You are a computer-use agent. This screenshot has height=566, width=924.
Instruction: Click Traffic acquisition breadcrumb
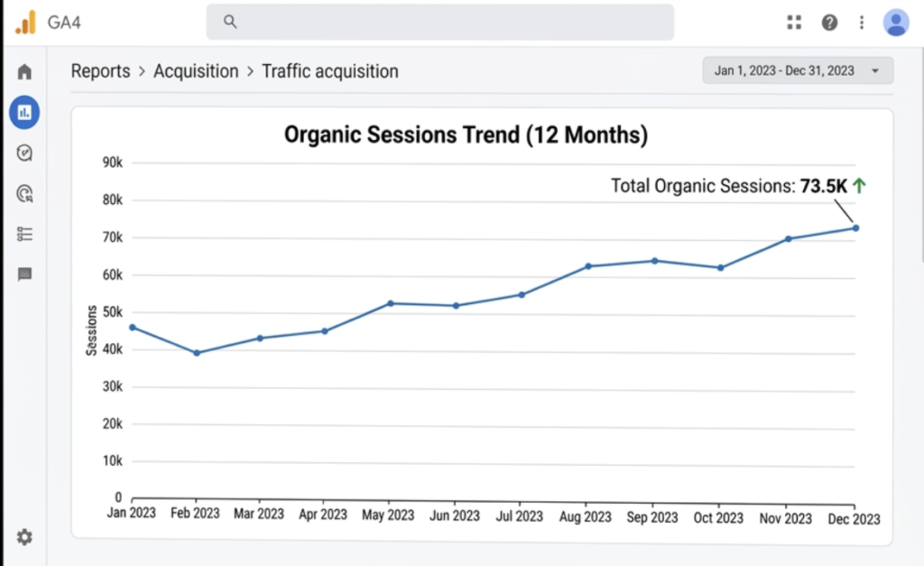tap(330, 70)
